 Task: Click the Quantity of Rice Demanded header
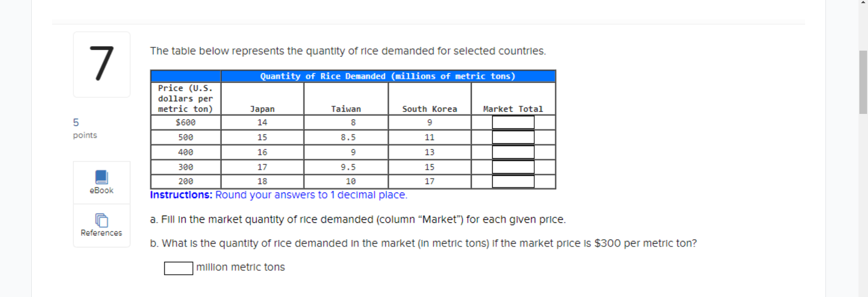[x=387, y=76]
